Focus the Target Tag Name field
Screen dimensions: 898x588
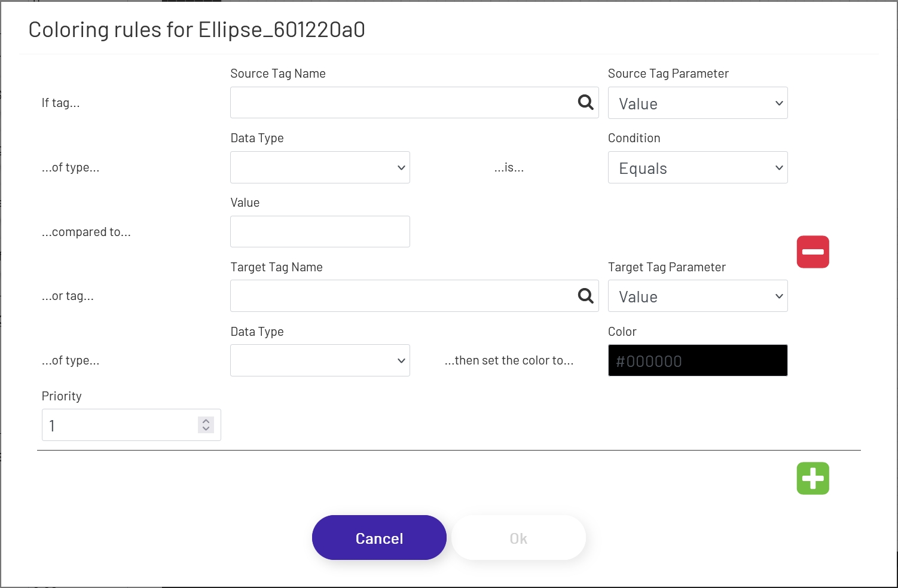[401, 296]
